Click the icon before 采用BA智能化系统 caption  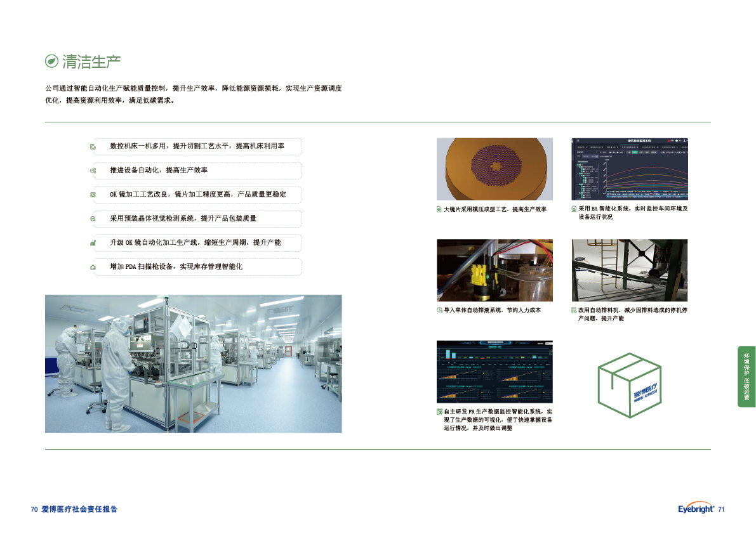574,209
